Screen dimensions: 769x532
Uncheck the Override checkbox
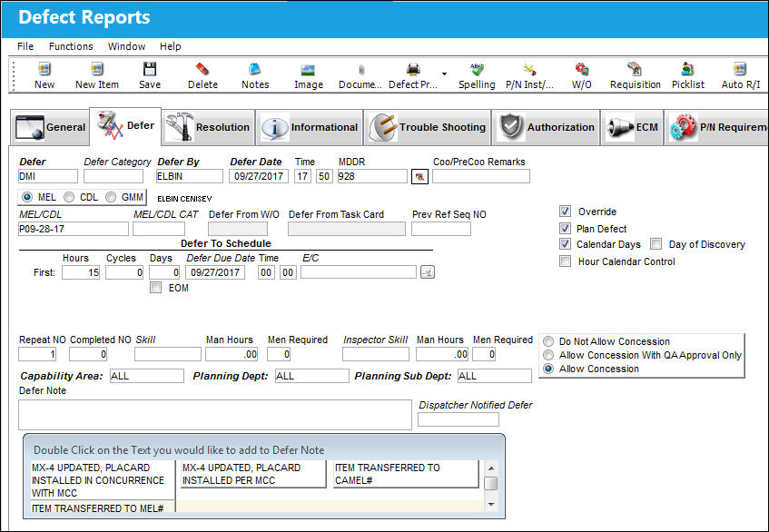tap(565, 212)
